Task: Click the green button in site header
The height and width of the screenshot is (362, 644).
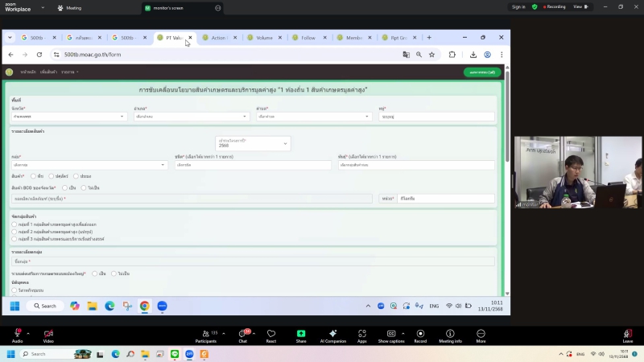Action: pyautogui.click(x=482, y=72)
